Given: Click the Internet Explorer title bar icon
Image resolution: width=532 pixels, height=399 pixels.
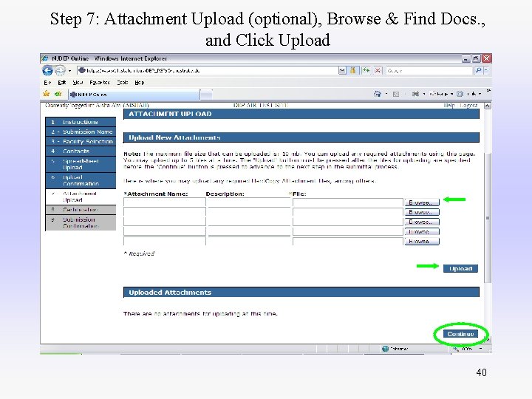Looking at the screenshot, I should tap(45, 58).
